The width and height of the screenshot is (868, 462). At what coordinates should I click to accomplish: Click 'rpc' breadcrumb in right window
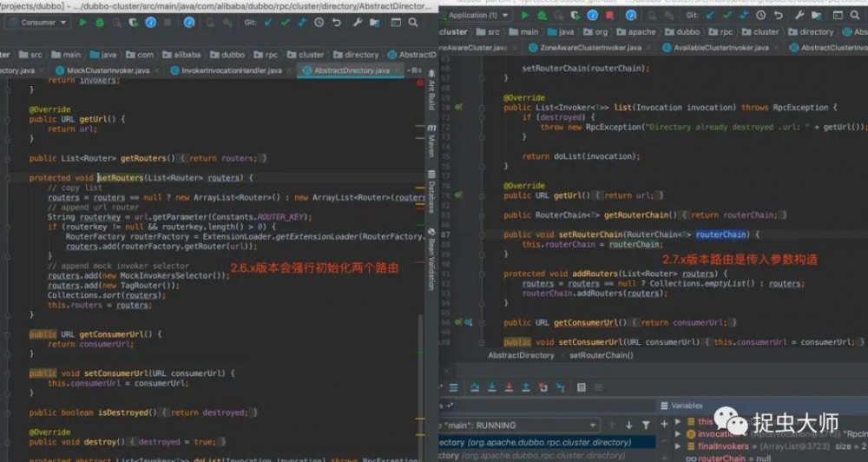pyautogui.click(x=721, y=32)
